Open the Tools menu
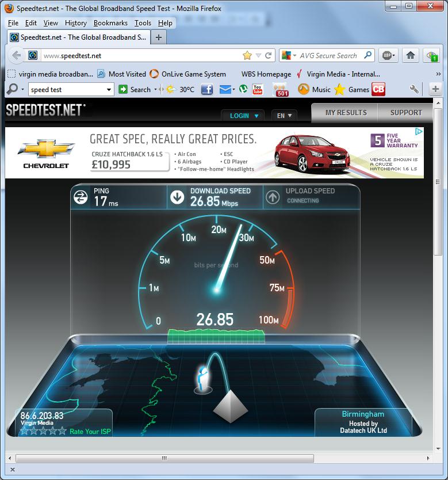Viewport: 448px width, 480px height. tap(143, 23)
